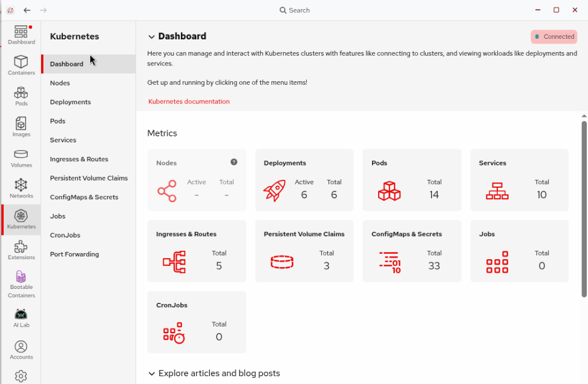The width and height of the screenshot is (588, 384).
Task: Select Port Forwarding in the Kubernetes menu
Action: (74, 254)
